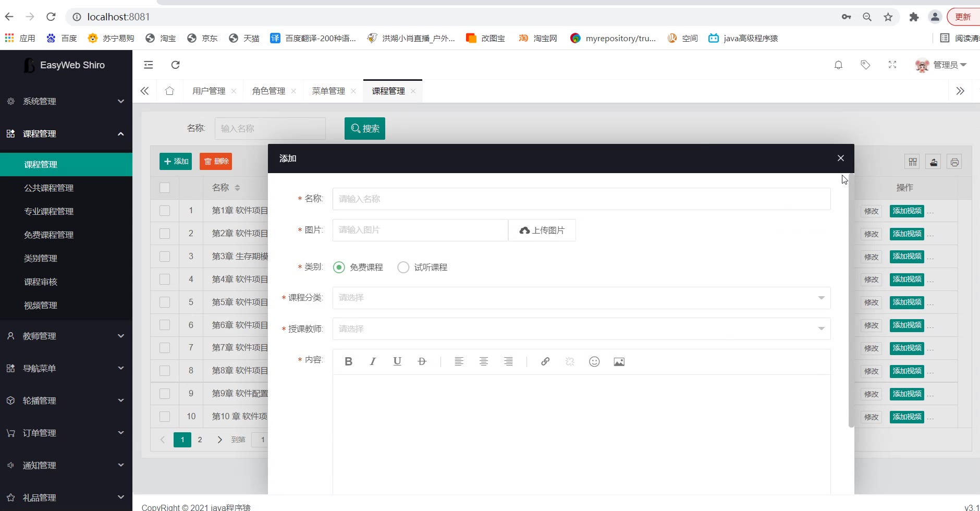Switch to 用户管理 tab

[209, 91]
